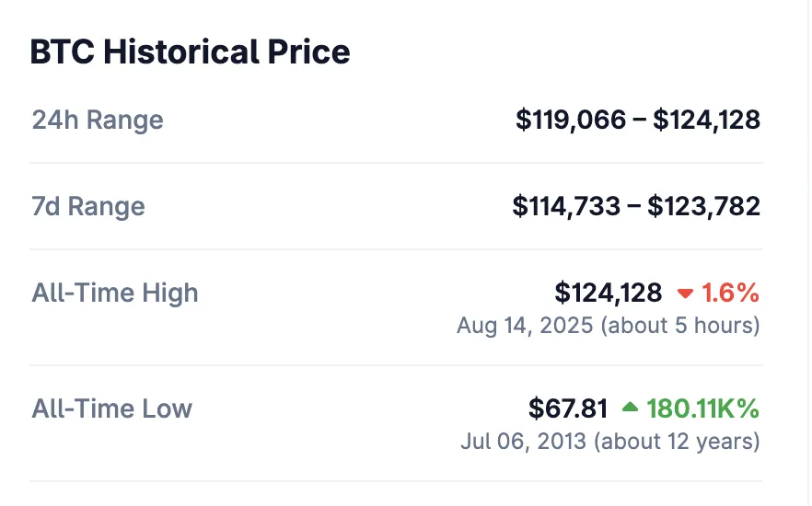Click the 24h low value $119,066
This screenshot has width=812, height=506.
[571, 121]
